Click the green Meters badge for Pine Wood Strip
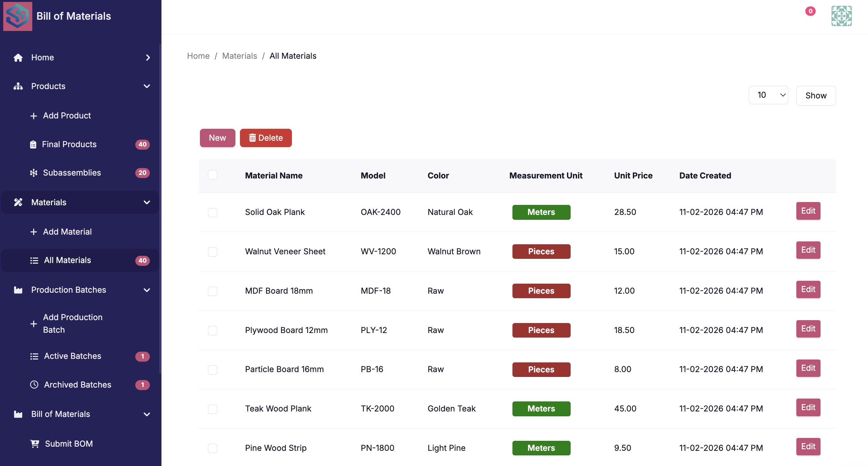 tap(541, 448)
